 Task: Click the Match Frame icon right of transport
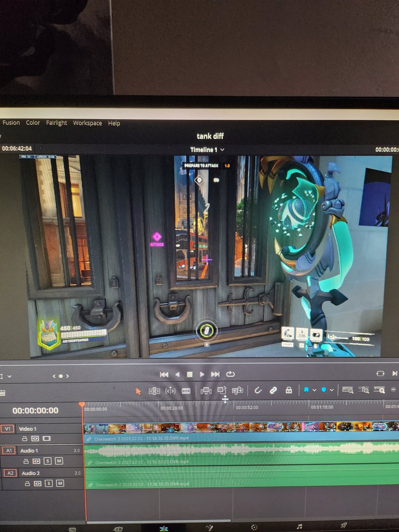[x=380, y=374]
